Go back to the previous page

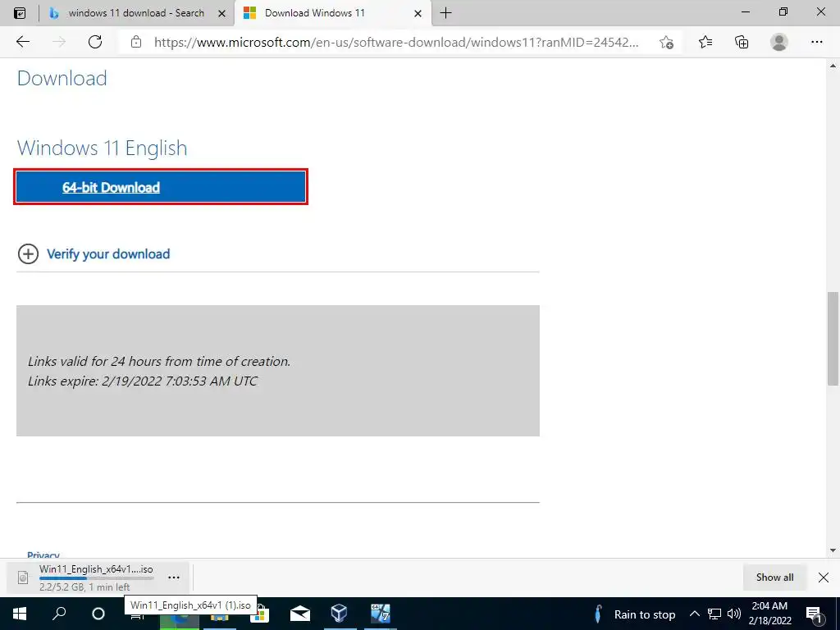23,42
